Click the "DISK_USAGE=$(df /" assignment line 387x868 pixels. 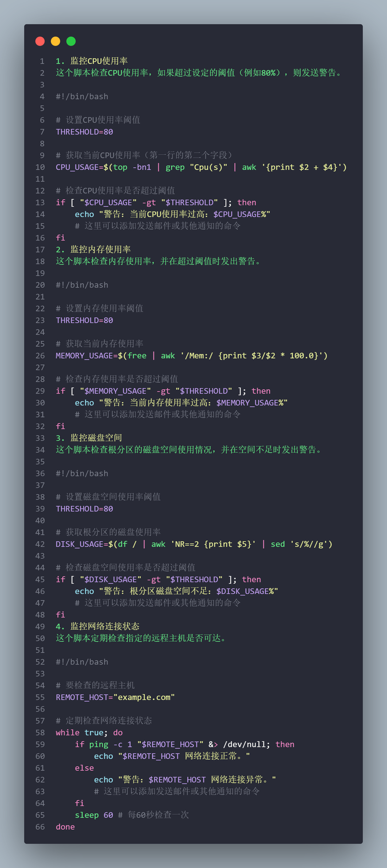pos(194,544)
